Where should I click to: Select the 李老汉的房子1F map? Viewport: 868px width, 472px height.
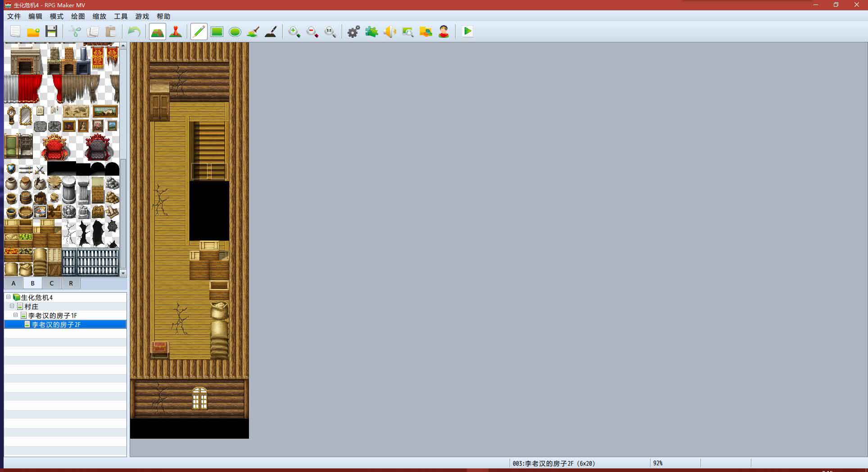click(x=52, y=315)
